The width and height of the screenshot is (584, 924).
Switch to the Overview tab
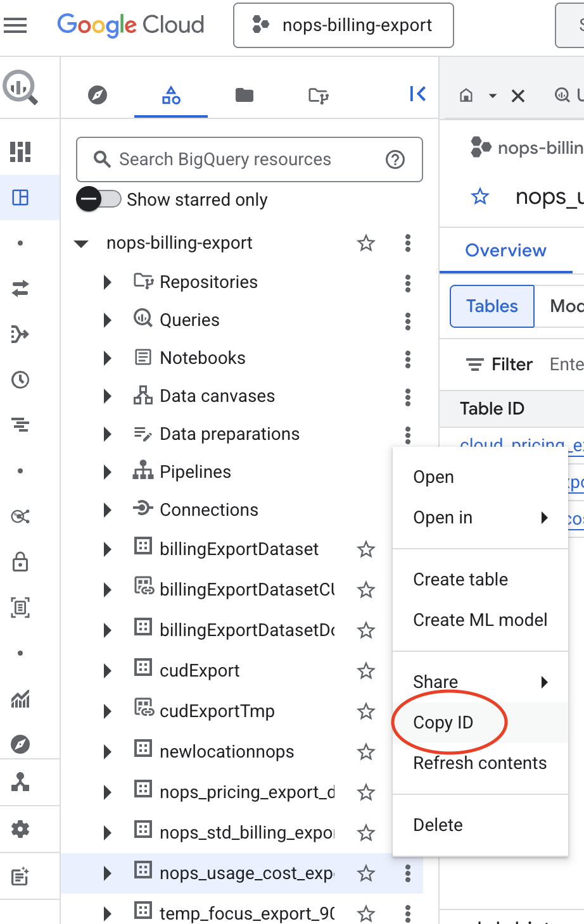click(x=505, y=251)
